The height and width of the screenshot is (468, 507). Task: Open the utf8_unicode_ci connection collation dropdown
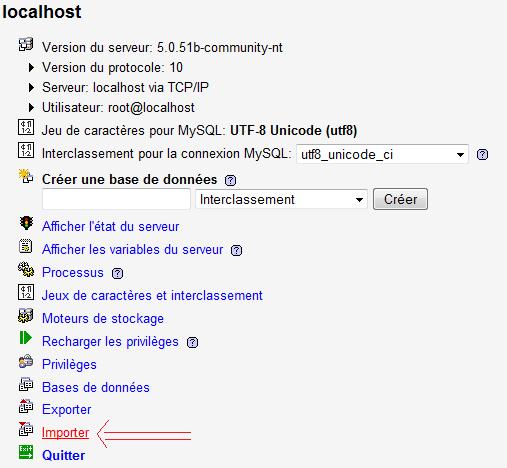pos(382,154)
